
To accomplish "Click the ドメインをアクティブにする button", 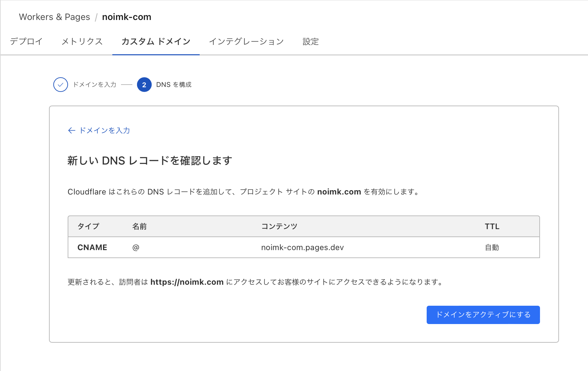I will coord(483,315).
